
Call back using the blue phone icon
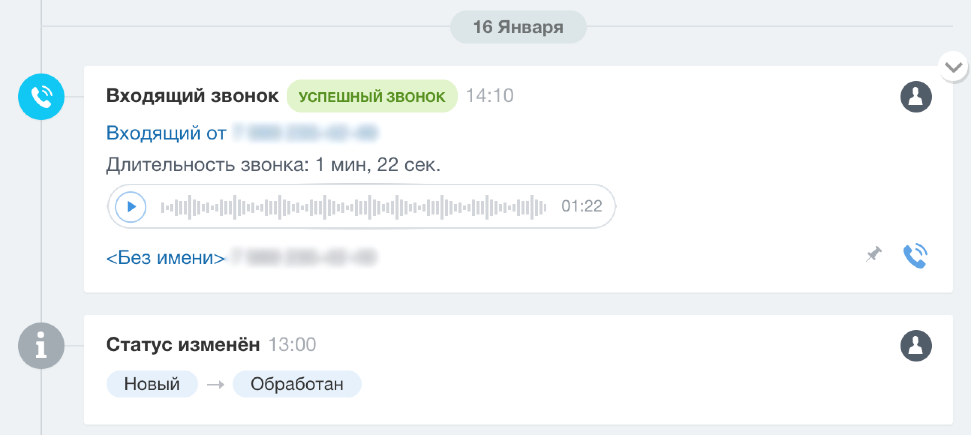[x=915, y=256]
